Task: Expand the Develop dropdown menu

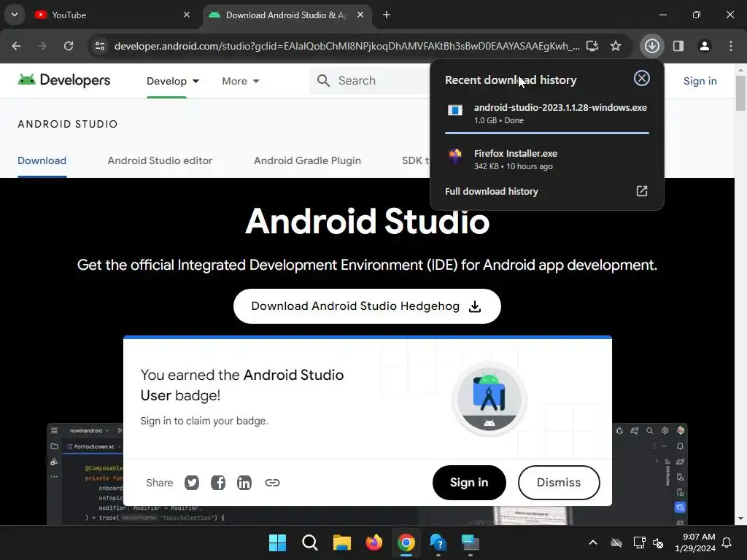Action: click(173, 81)
